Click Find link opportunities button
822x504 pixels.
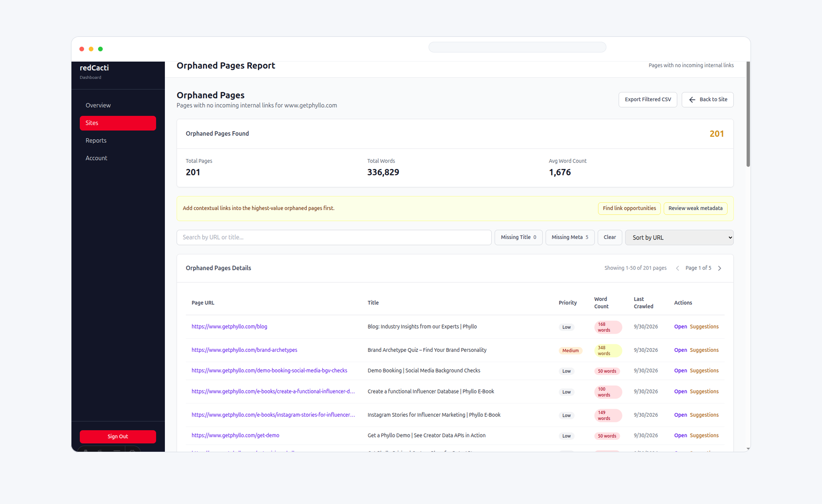click(629, 209)
